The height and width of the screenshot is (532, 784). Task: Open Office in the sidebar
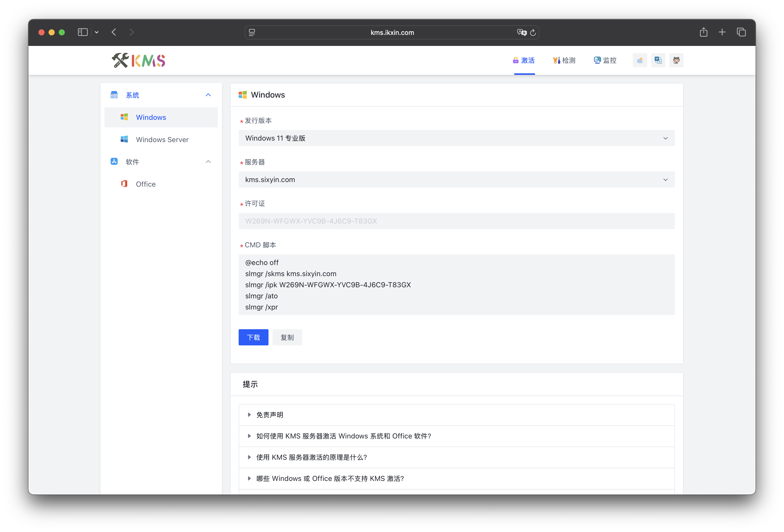click(x=161, y=184)
